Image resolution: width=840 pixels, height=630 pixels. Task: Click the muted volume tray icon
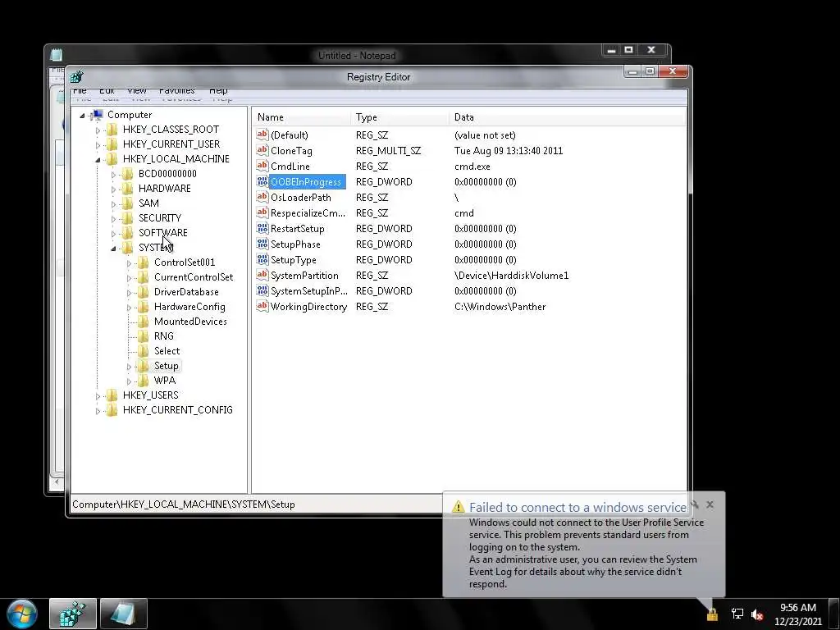(757, 614)
